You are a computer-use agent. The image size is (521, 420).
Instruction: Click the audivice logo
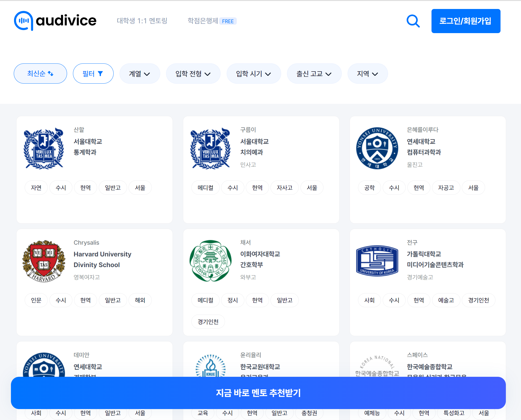55,21
